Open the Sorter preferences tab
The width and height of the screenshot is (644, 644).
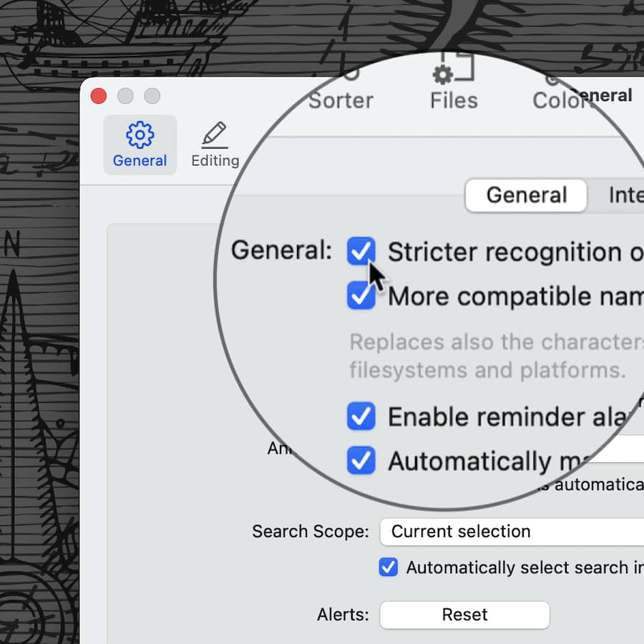341,88
